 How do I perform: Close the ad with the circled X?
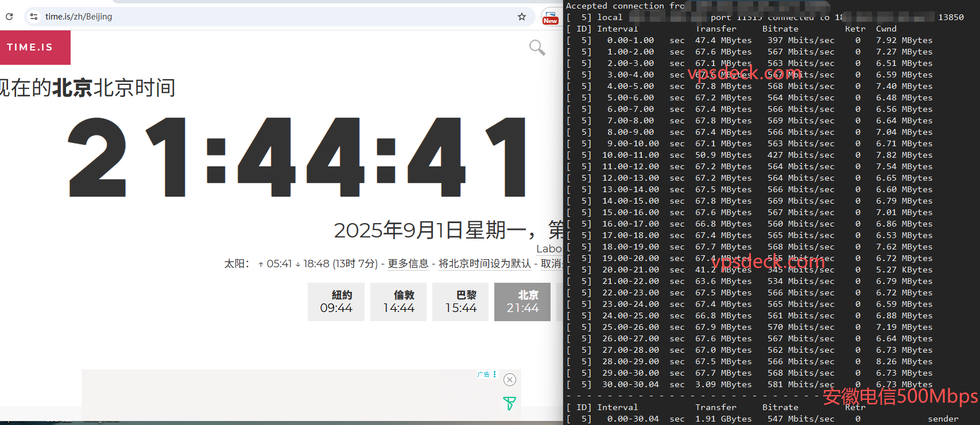tap(509, 380)
